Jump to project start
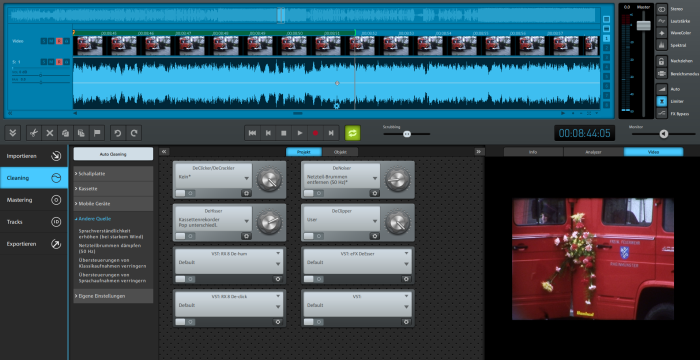700x360 pixels. [252, 133]
